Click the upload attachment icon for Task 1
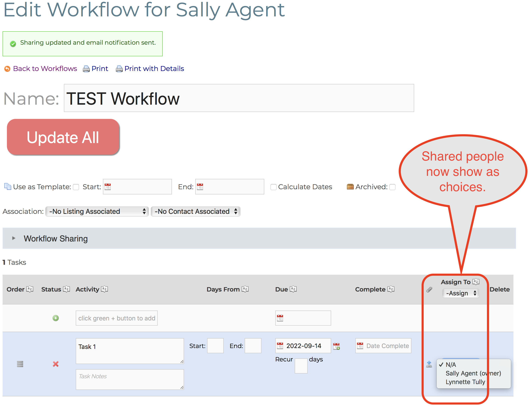The width and height of the screenshot is (532, 413). tap(429, 364)
